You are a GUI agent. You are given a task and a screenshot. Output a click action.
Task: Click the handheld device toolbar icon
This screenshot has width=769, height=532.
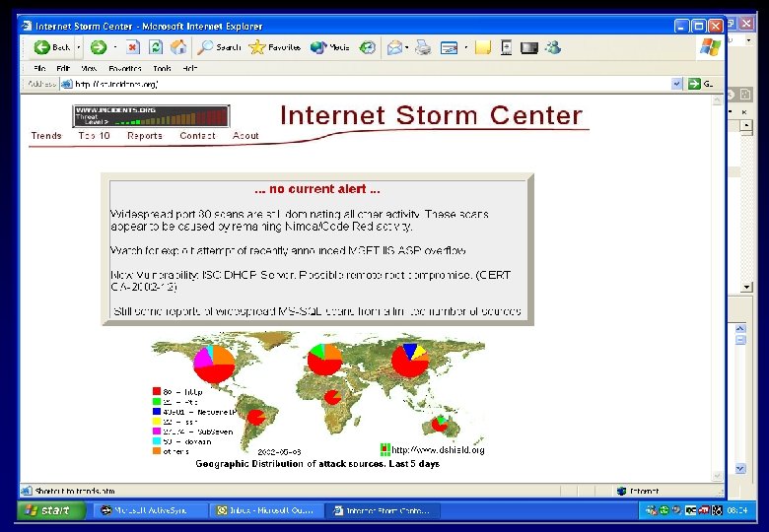click(506, 47)
